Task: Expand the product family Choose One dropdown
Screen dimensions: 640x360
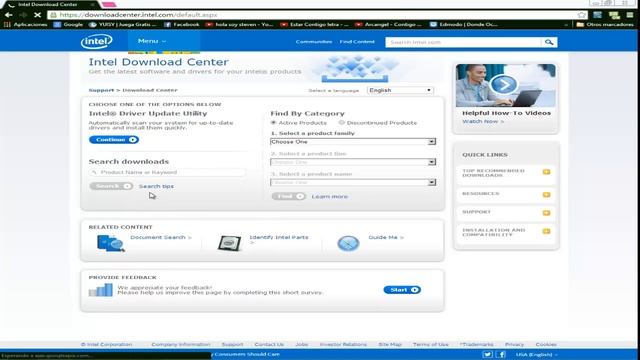Action: tap(353, 142)
